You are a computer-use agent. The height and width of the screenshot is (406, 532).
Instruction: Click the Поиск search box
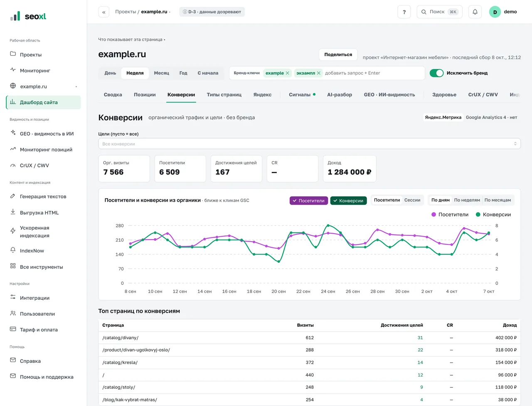pyautogui.click(x=440, y=12)
